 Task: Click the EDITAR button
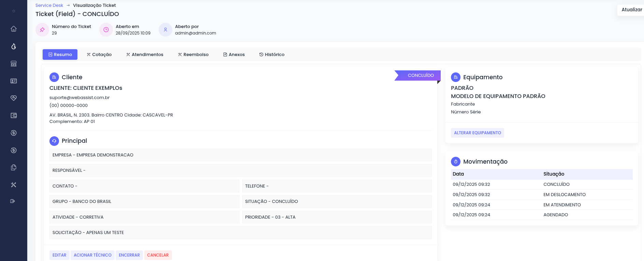(x=59, y=255)
